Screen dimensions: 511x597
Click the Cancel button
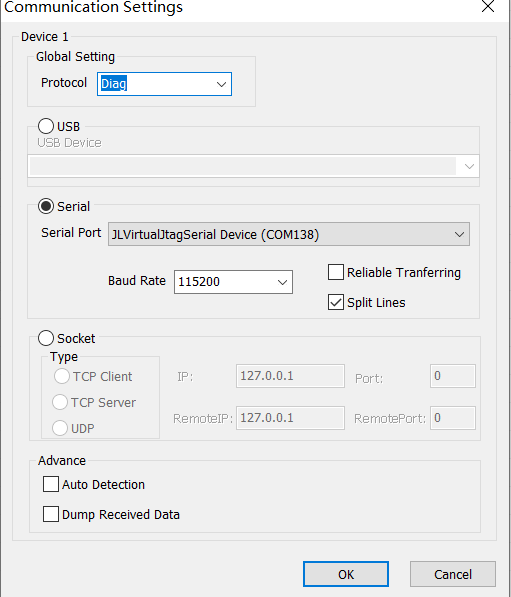coord(453,574)
